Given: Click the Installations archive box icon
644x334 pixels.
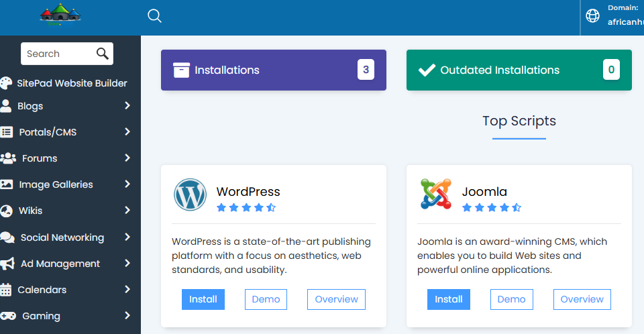Looking at the screenshot, I should (x=181, y=70).
